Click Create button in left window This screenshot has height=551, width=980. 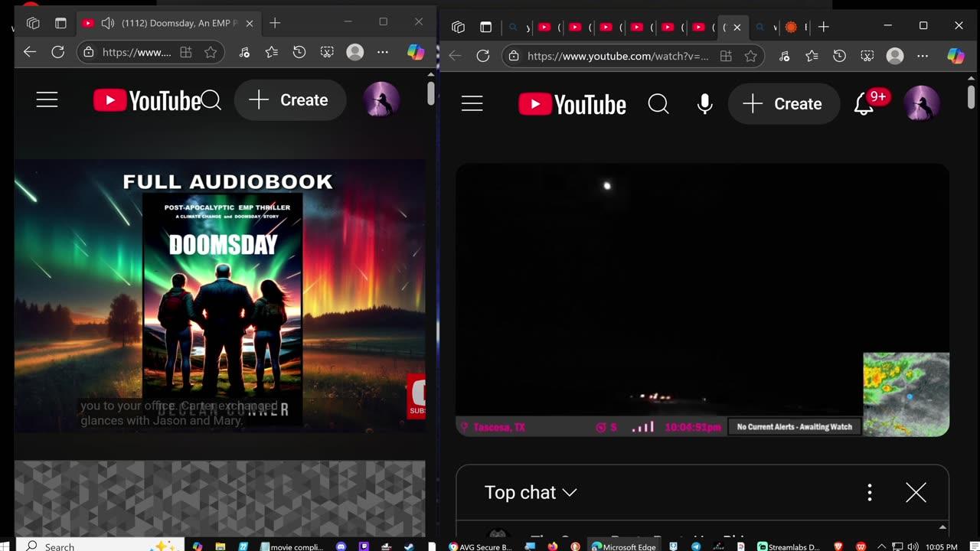[290, 100]
